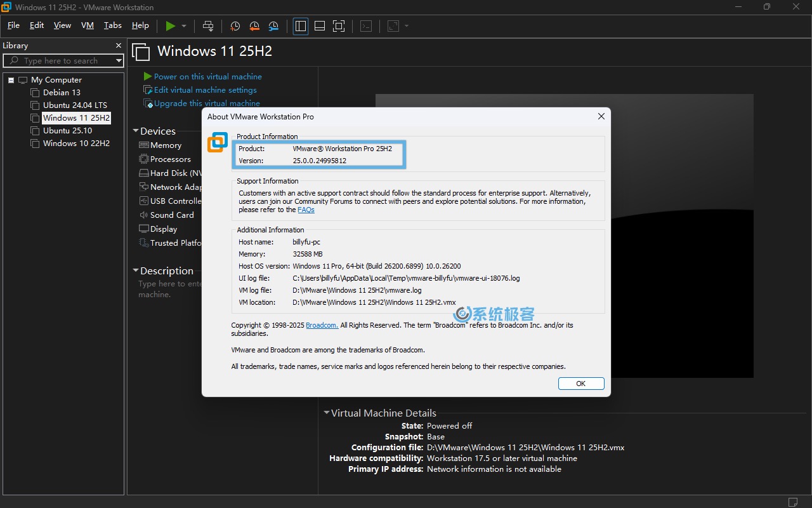Screen dimensions: 812x508
Task: Open the power options dropdown arrow
Action: pyautogui.click(x=184, y=26)
